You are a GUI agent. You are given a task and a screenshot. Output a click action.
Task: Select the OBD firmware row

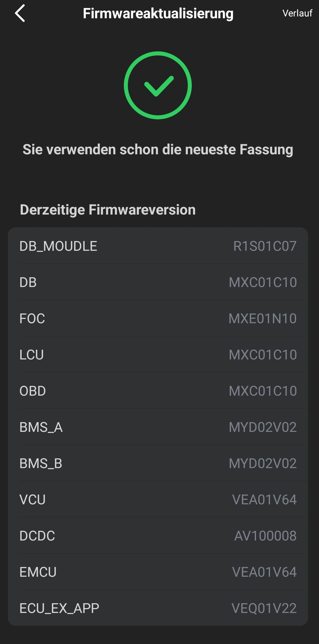point(158,391)
